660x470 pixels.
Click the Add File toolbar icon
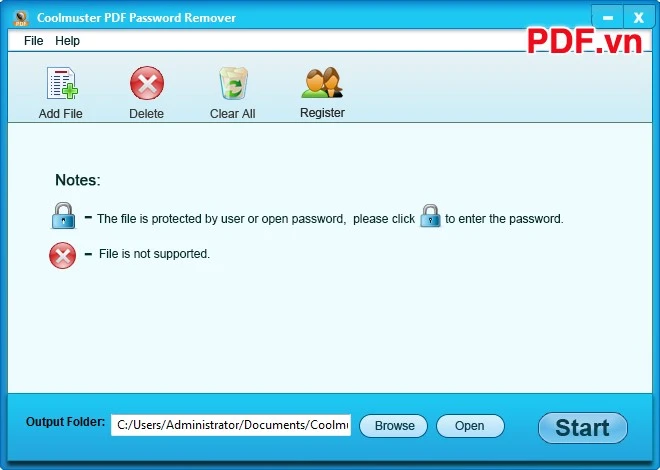pos(62,83)
